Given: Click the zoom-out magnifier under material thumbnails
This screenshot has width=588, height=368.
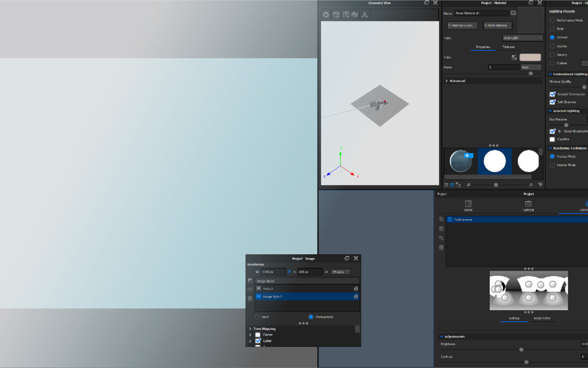Looking at the screenshot, I should (468, 185).
